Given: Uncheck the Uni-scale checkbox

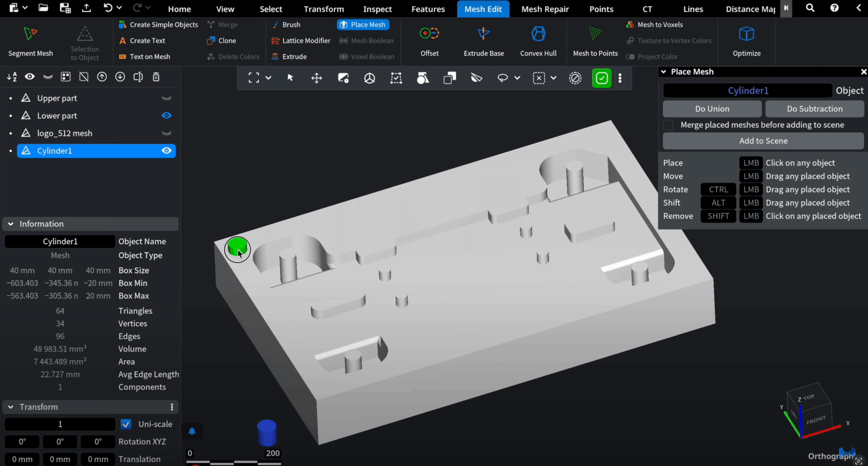Looking at the screenshot, I should tap(126, 424).
